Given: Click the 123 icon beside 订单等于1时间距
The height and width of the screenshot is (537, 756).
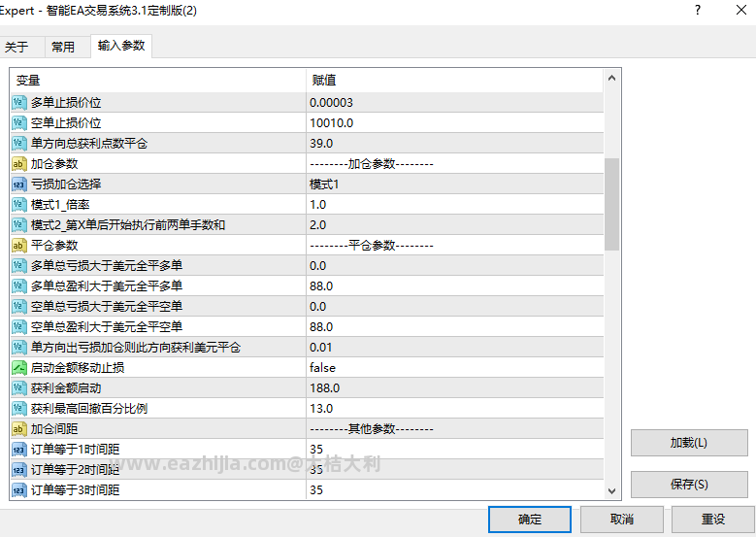Looking at the screenshot, I should tap(18, 450).
